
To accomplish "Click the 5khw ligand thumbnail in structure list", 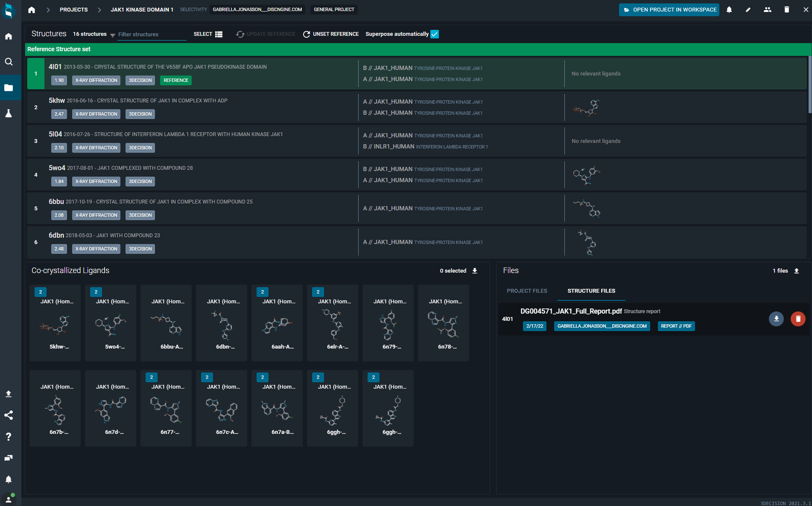I will pyautogui.click(x=586, y=108).
